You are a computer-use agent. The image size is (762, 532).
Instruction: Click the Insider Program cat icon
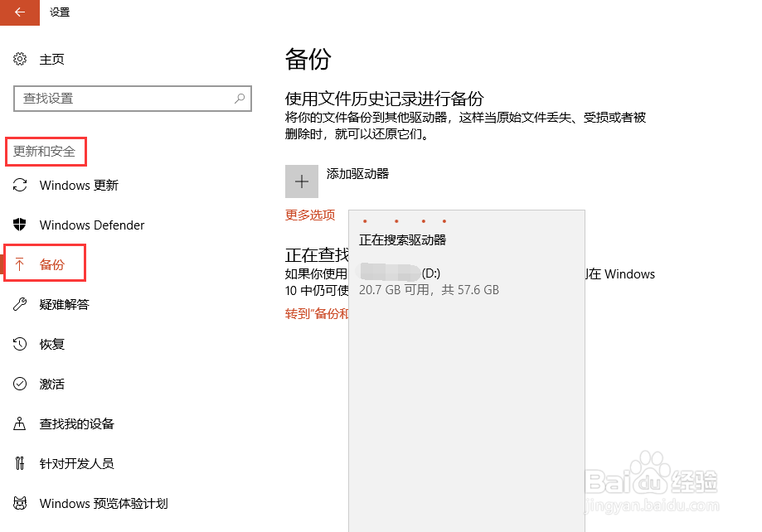point(20,503)
